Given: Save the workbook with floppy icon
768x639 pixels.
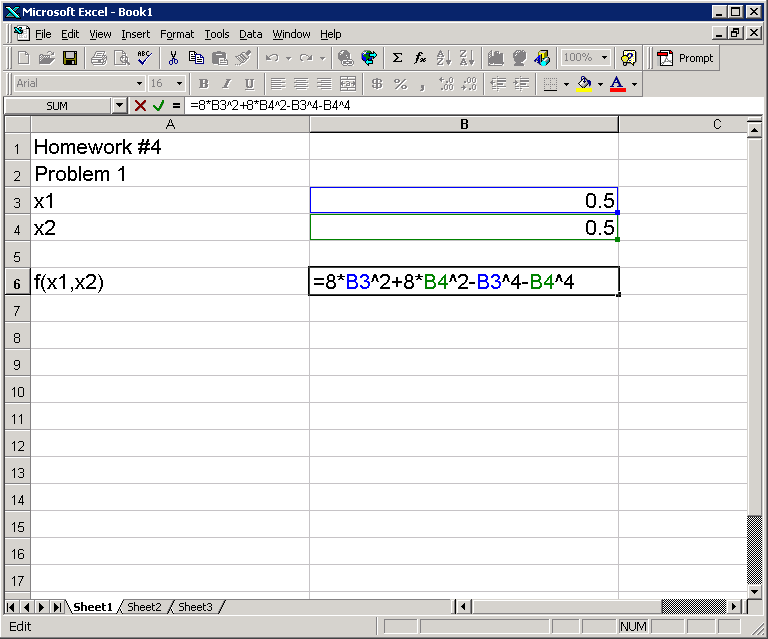Looking at the screenshot, I should [x=70, y=58].
